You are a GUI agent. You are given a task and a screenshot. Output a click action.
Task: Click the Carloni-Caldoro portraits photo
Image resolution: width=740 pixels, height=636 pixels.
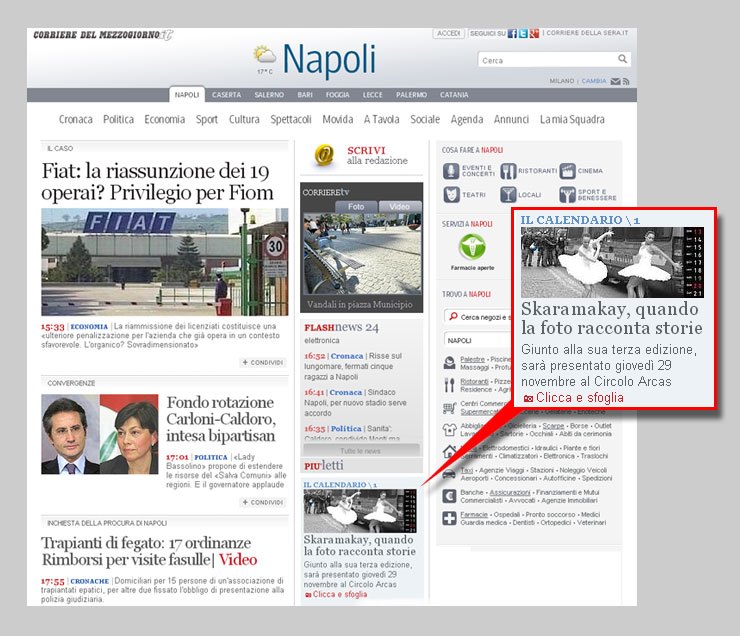pyautogui.click(x=100, y=434)
